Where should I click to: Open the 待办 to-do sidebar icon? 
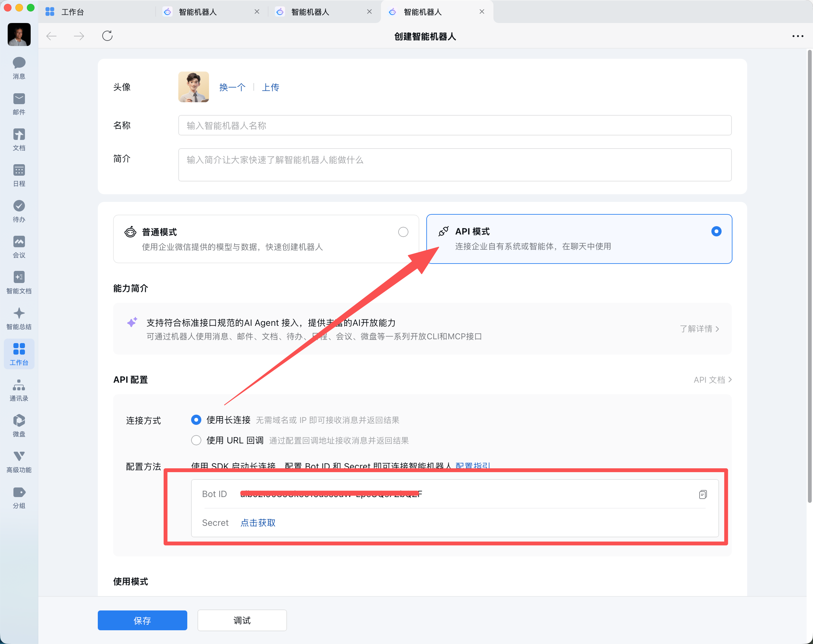(x=19, y=211)
